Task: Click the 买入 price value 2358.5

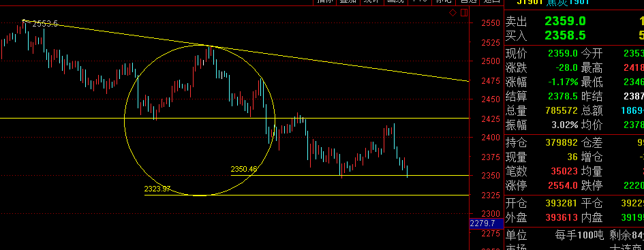Action: click(565, 35)
